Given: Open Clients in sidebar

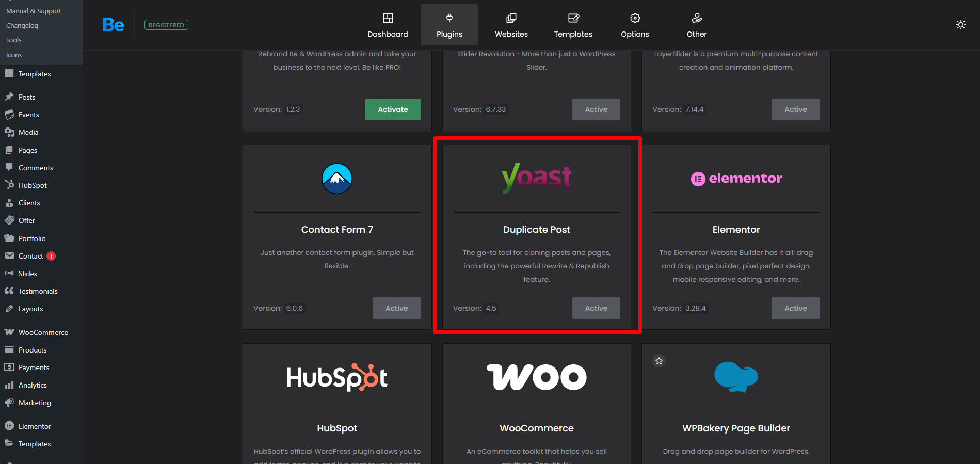Looking at the screenshot, I should pyautogui.click(x=29, y=203).
